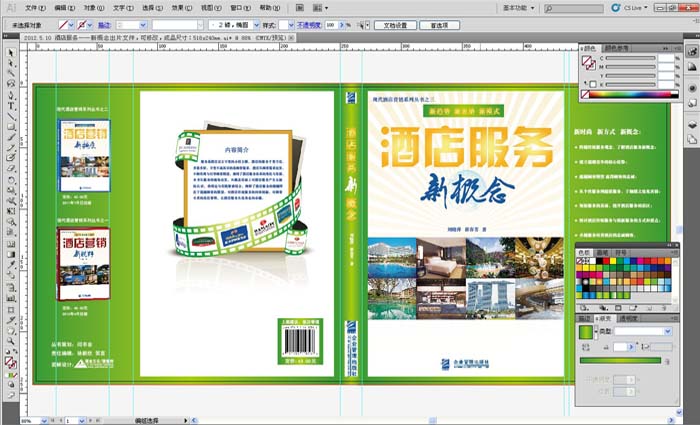Switch to the 画笔 brushes tab
Screen dimensions: 700x425
[x=603, y=252]
